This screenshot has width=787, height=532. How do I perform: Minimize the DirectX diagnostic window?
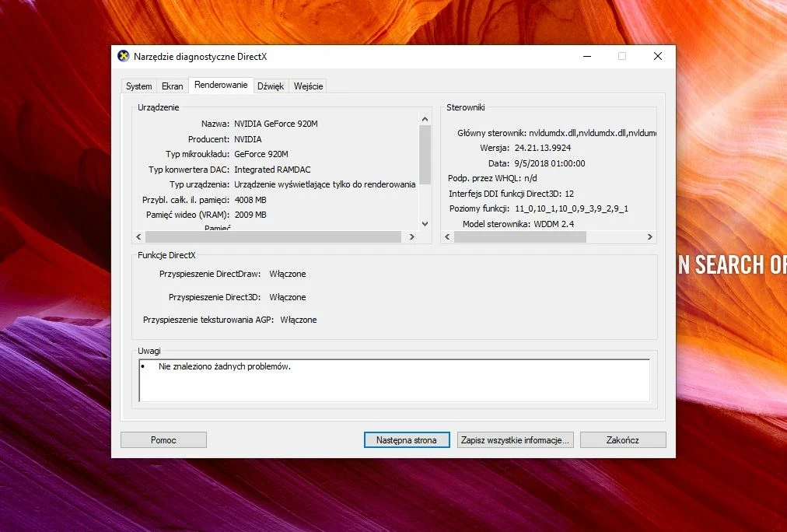(x=587, y=56)
